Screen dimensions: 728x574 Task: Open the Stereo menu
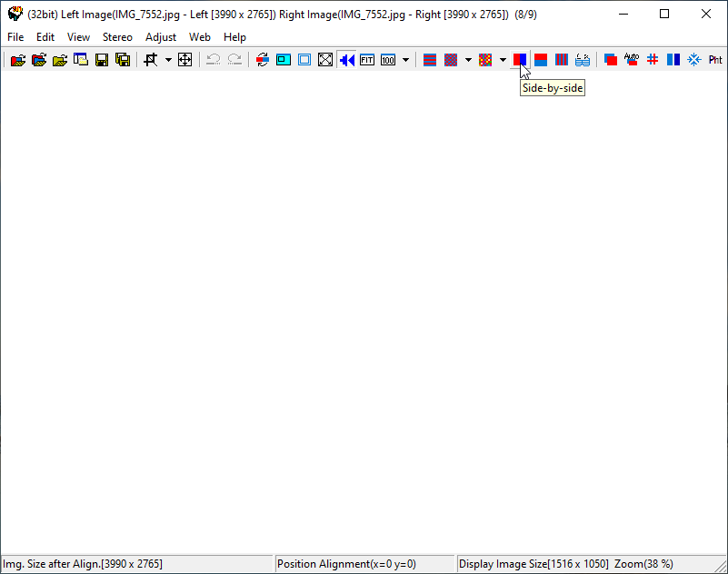117,37
